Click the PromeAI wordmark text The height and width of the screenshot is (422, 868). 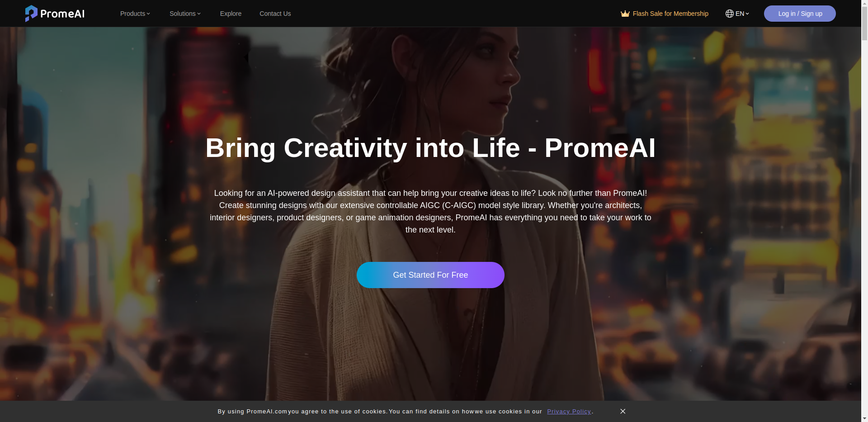(62, 14)
